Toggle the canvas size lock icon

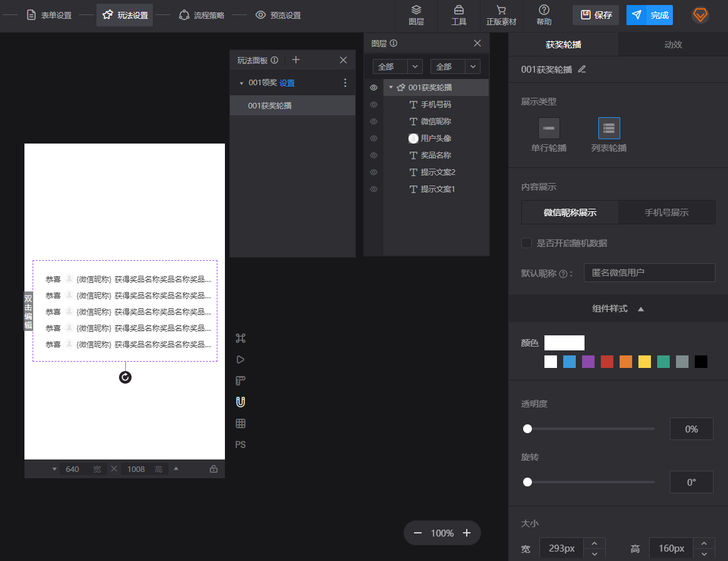pos(214,469)
